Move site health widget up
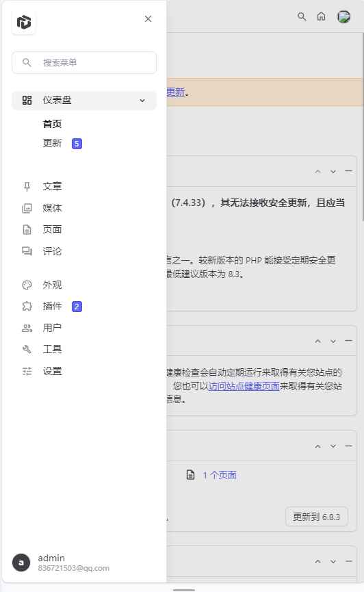364x592 pixels. (x=318, y=341)
